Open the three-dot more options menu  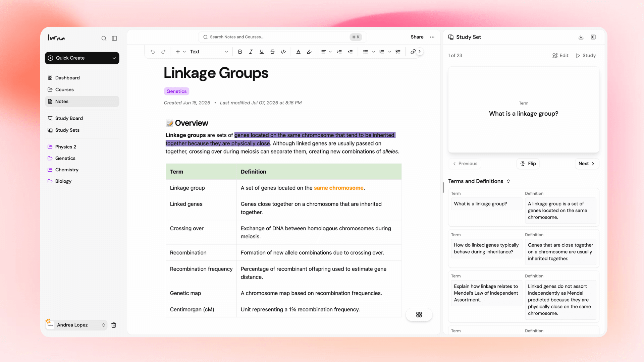(432, 37)
